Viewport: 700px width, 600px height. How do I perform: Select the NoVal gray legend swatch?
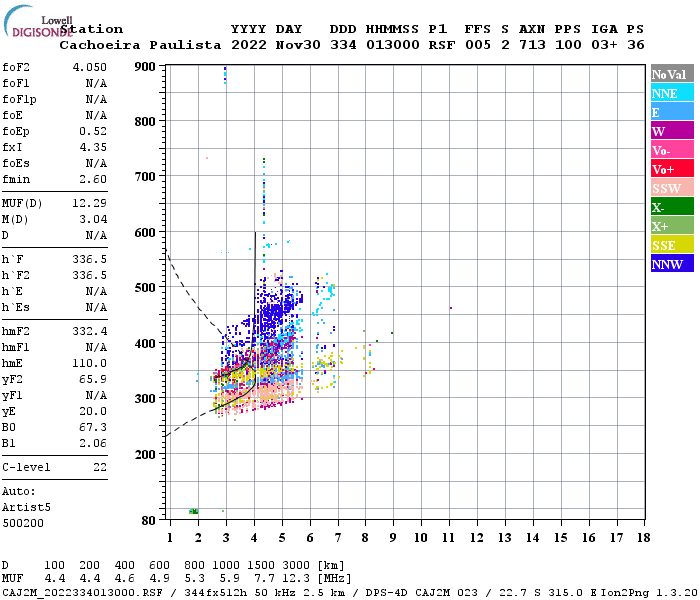point(672,74)
